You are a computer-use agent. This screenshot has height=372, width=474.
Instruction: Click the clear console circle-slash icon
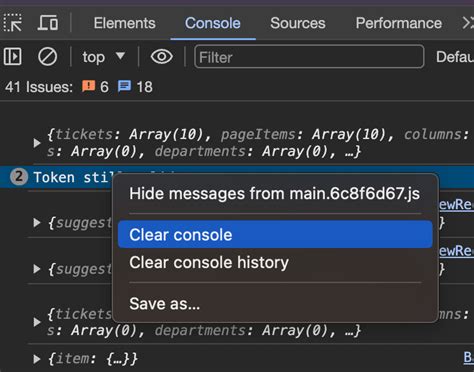point(47,56)
